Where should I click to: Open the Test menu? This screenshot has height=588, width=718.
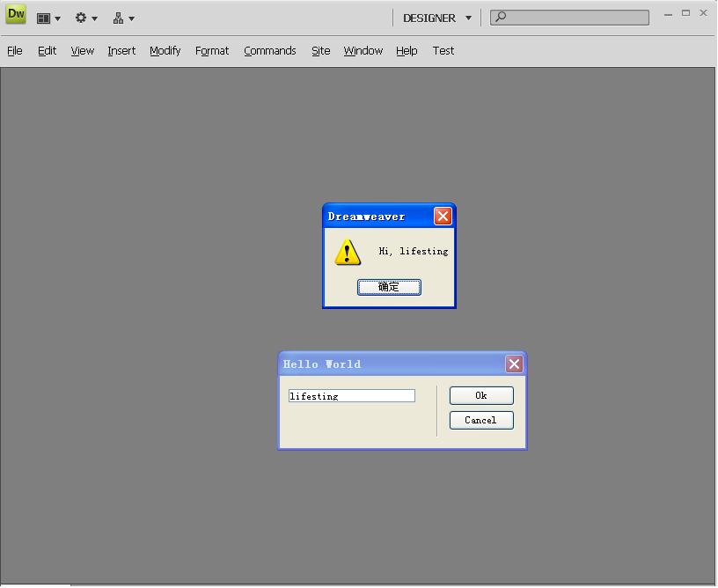click(443, 51)
